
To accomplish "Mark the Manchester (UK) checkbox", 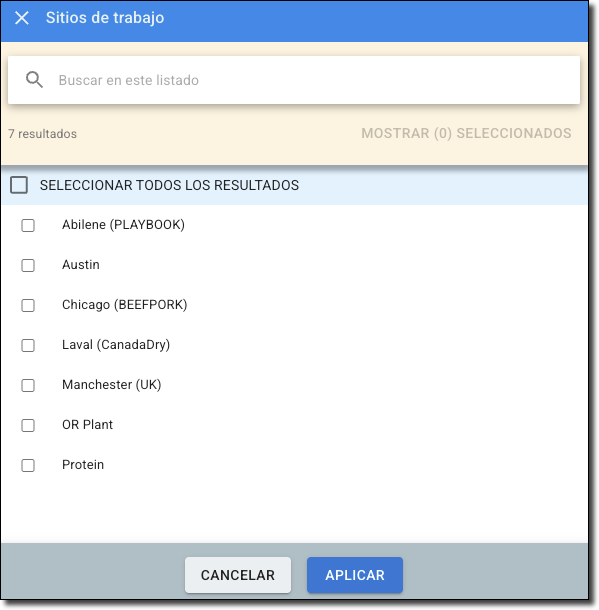I will point(28,385).
